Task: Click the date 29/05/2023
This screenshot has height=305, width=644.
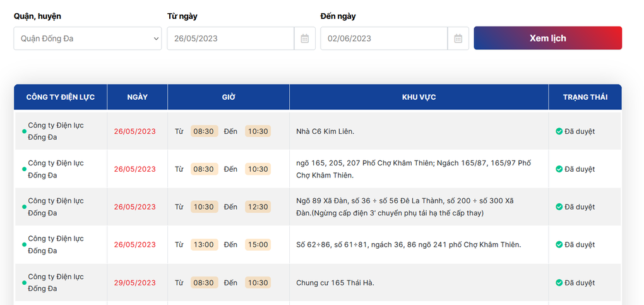Action: (134, 283)
